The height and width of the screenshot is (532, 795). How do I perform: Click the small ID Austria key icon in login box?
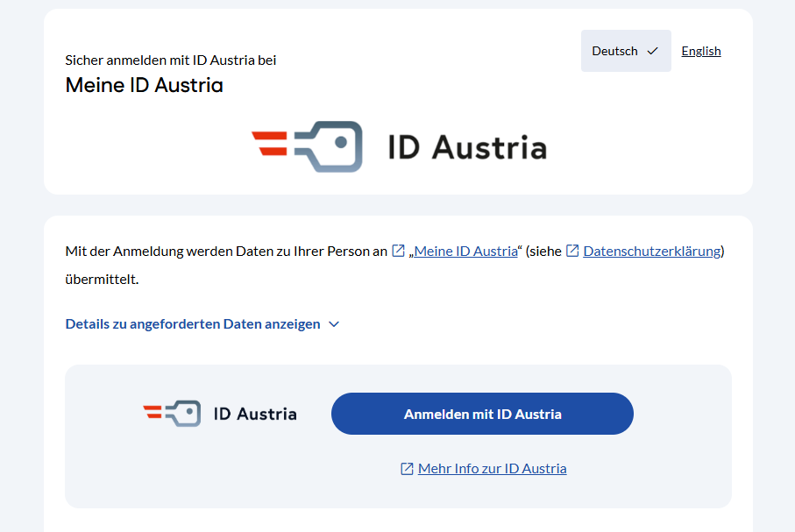click(184, 414)
